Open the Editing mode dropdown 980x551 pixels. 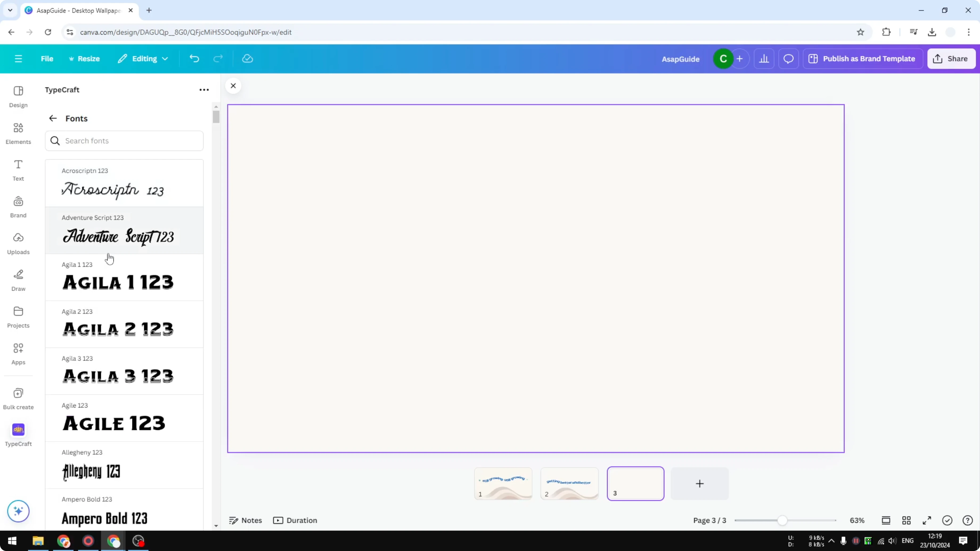pos(143,58)
